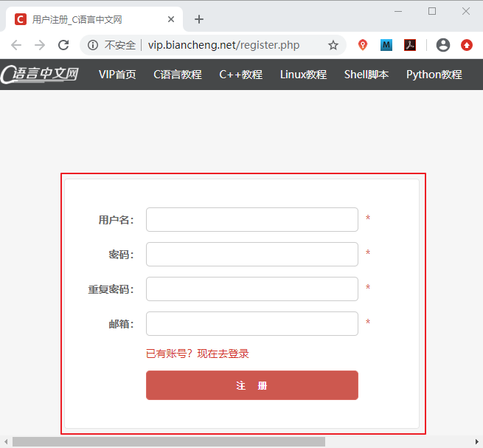Open the VIP首页 menu item

117,75
